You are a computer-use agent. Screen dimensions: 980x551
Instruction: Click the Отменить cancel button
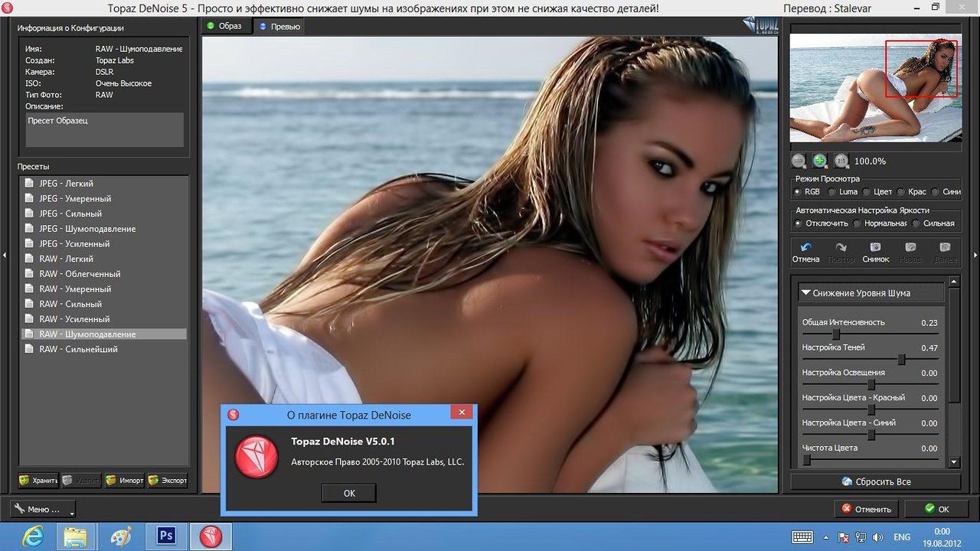click(x=867, y=509)
